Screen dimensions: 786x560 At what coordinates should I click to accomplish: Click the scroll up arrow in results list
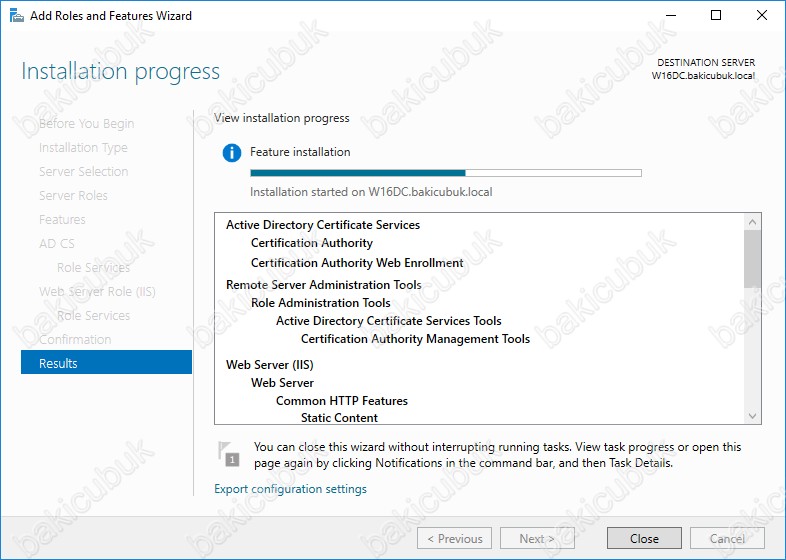pos(752,222)
